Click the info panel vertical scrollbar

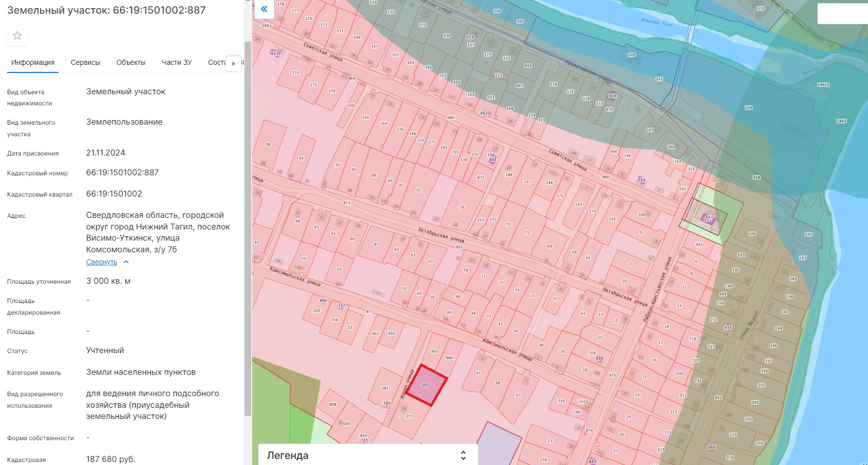coord(248,228)
